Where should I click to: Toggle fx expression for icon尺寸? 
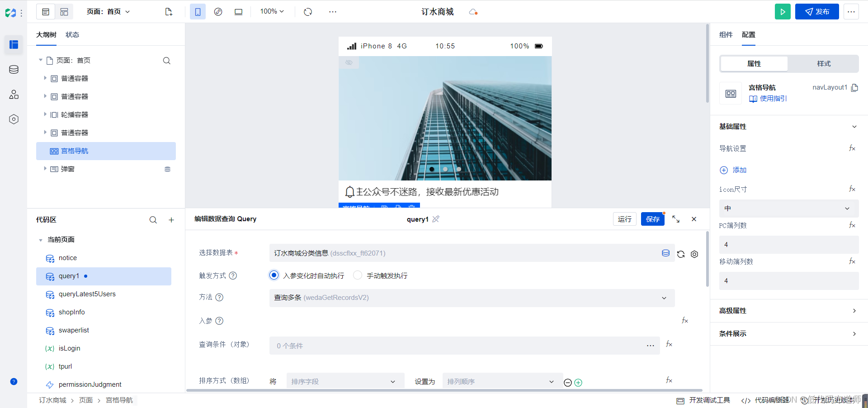point(852,189)
